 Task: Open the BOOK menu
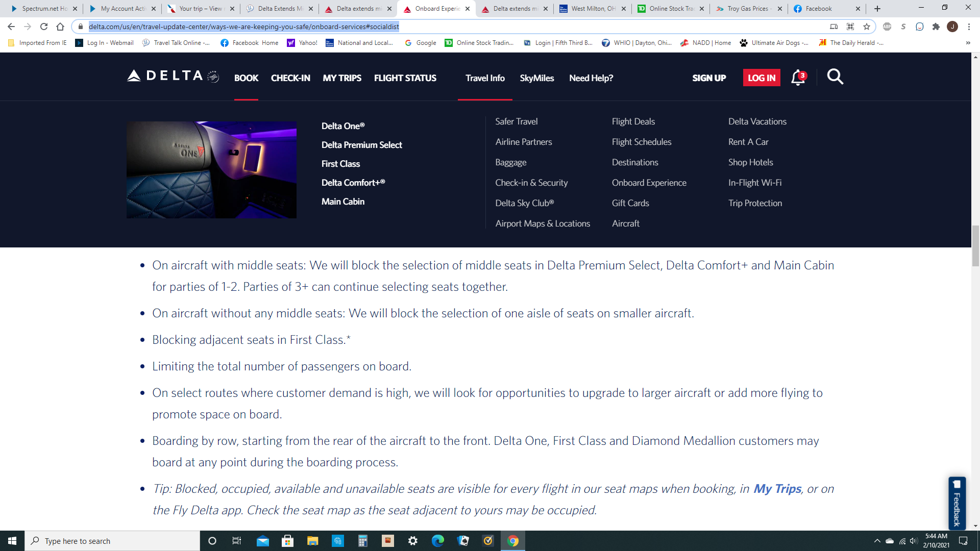246,78
